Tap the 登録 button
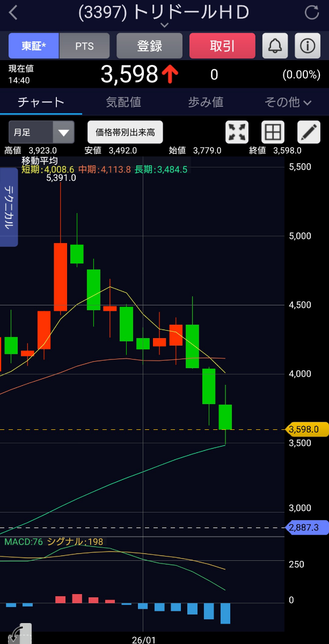This screenshot has width=329, height=644. coord(150,46)
